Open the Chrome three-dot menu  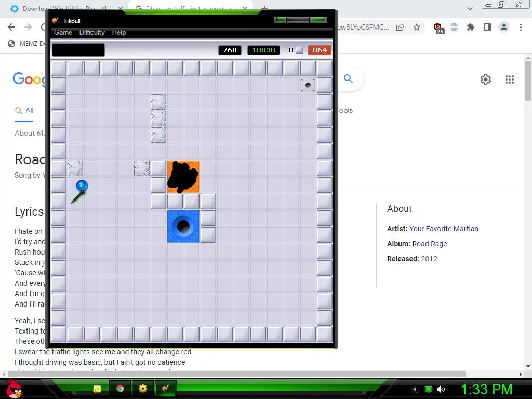(521, 27)
